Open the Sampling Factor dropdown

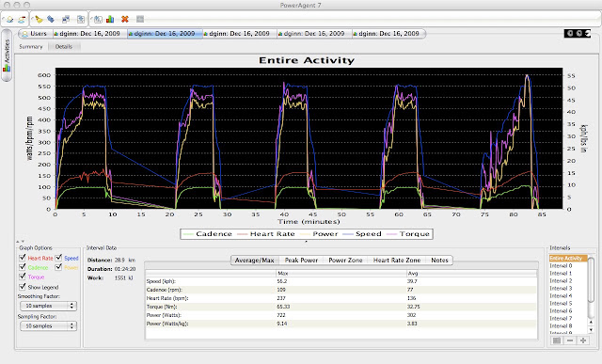click(48, 325)
